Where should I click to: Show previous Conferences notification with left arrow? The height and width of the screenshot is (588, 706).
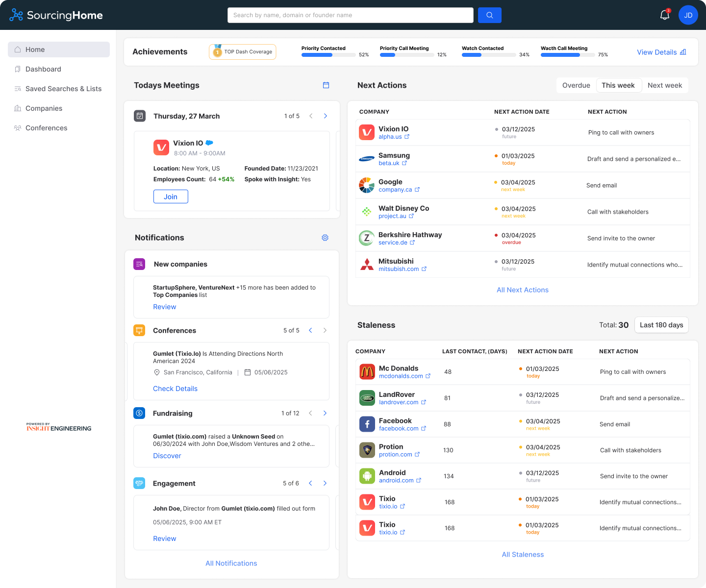[310, 330]
